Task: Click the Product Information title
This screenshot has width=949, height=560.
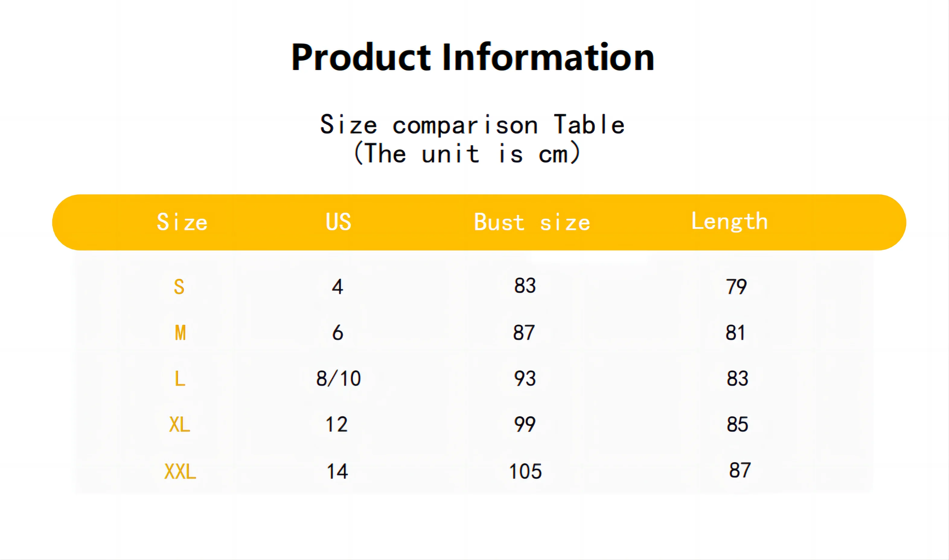Action: tap(473, 57)
